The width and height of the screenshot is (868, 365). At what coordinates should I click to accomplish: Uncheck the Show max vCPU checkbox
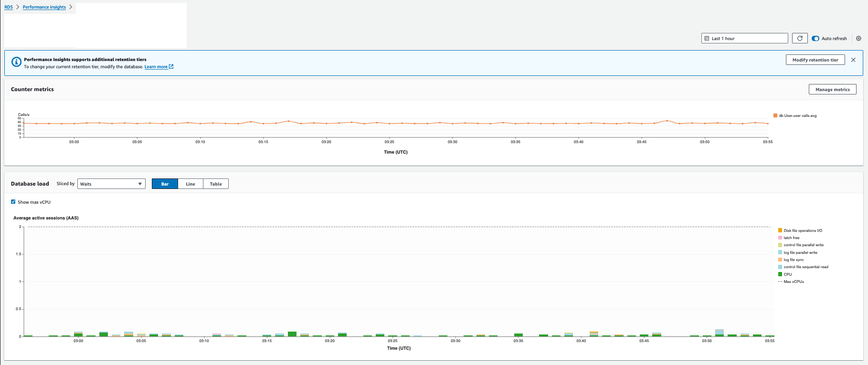pos(13,202)
